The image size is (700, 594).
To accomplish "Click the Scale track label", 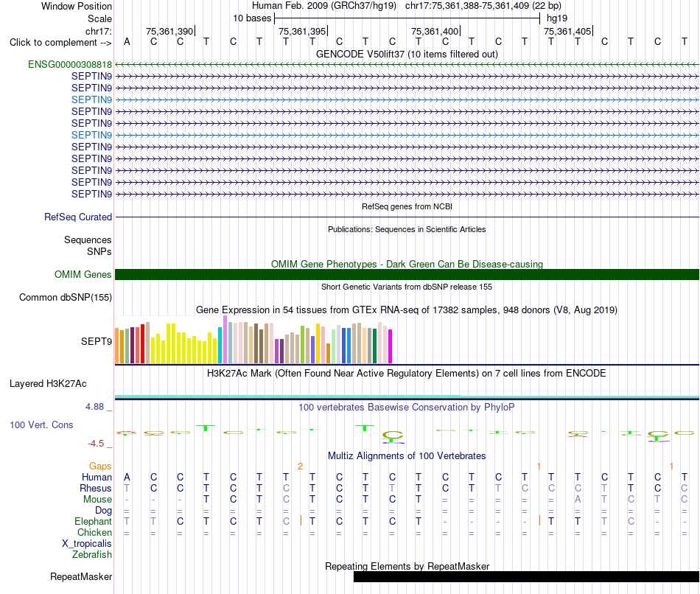I will (x=99, y=18).
